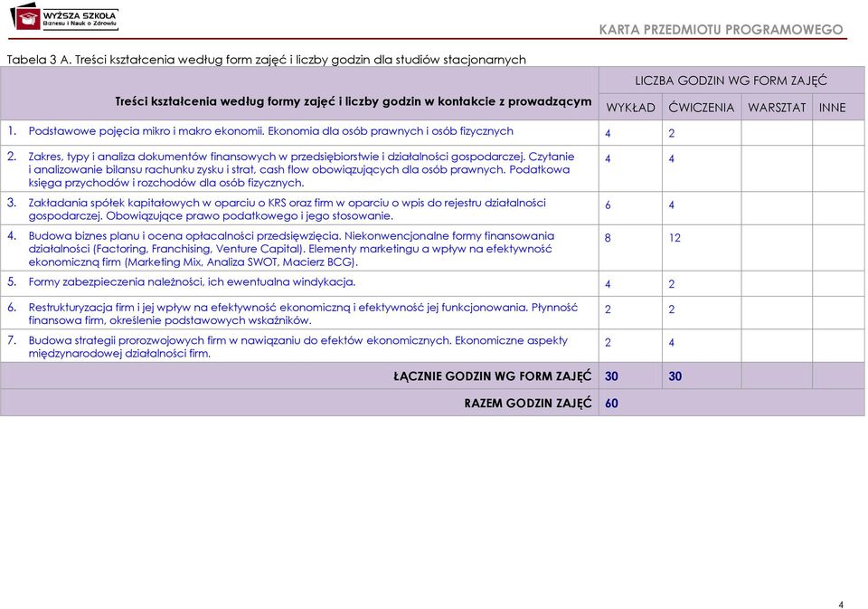Click the 'LICZBA GODZIN WG FORM ZAJĘĆ' header

pyautogui.click(x=731, y=81)
